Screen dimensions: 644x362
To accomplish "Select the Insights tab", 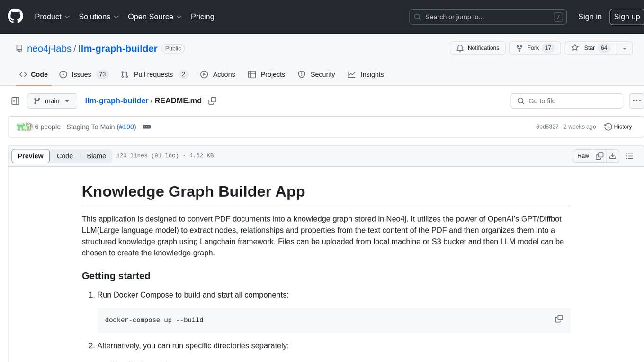I will point(366,74).
